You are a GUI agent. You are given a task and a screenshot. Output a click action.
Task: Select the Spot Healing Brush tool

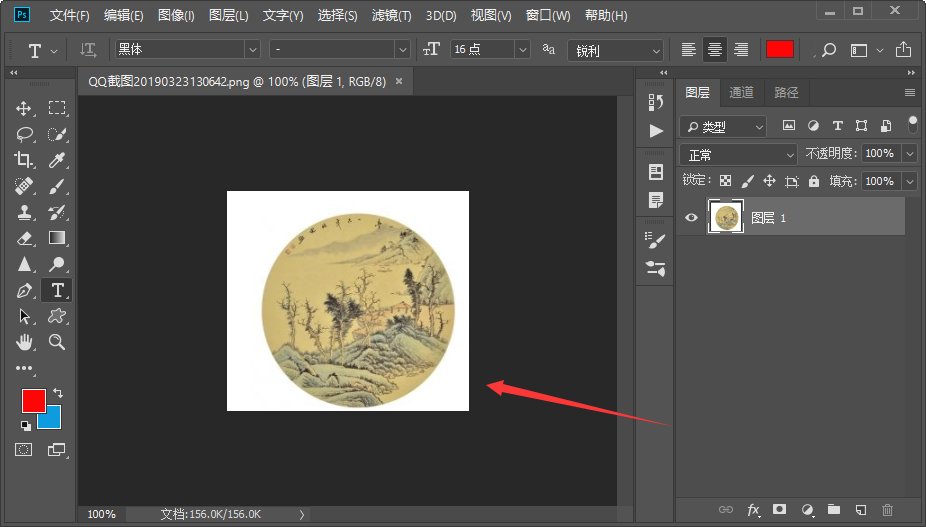(24, 186)
